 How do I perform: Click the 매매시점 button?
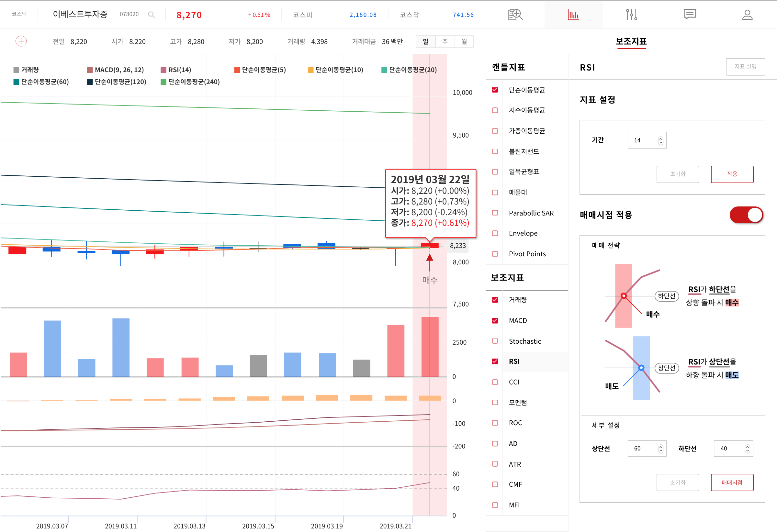[732, 482]
